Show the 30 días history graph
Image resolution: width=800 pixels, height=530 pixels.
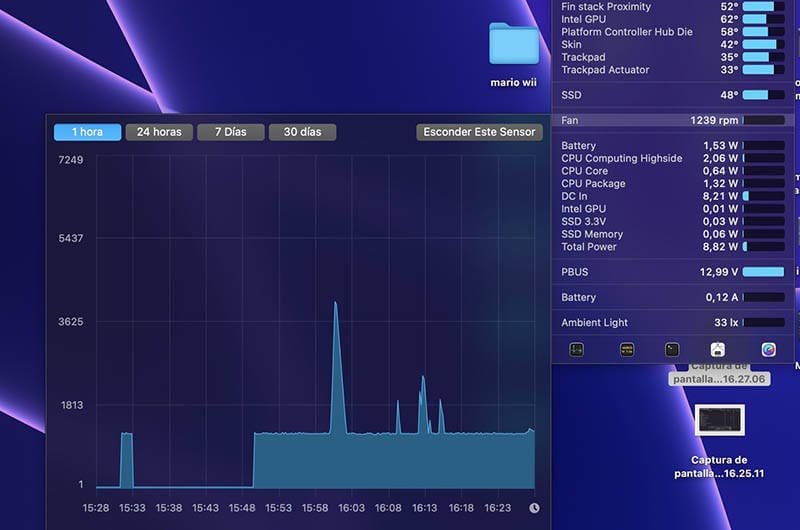tap(302, 132)
